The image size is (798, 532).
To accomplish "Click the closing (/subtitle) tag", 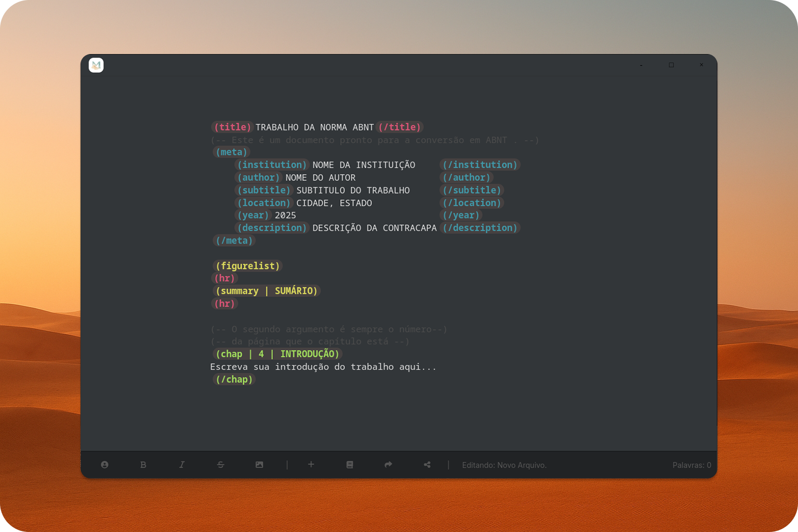I will (x=472, y=190).
